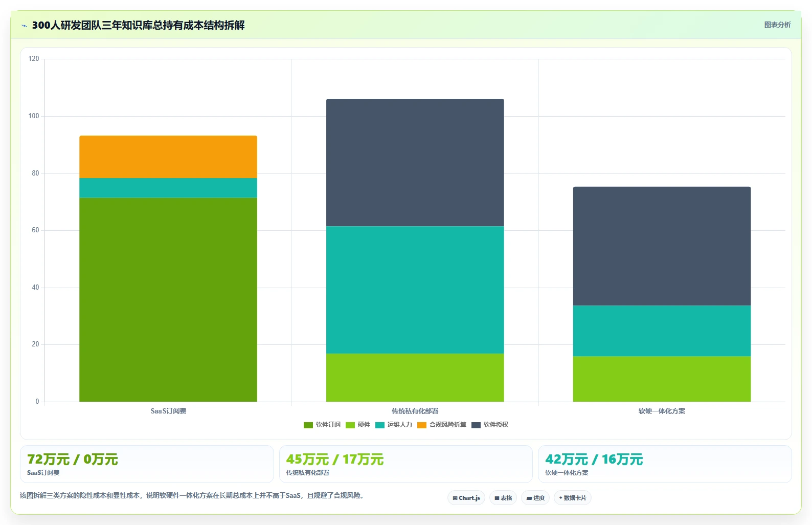Click the 80 y-axis tick label
Image resolution: width=812 pixels, height=525 pixels.
pos(35,173)
